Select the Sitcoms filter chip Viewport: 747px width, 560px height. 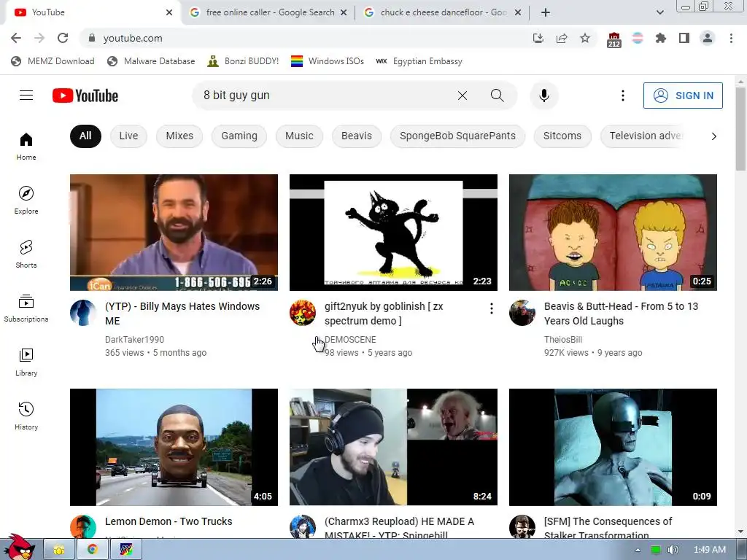click(x=562, y=136)
